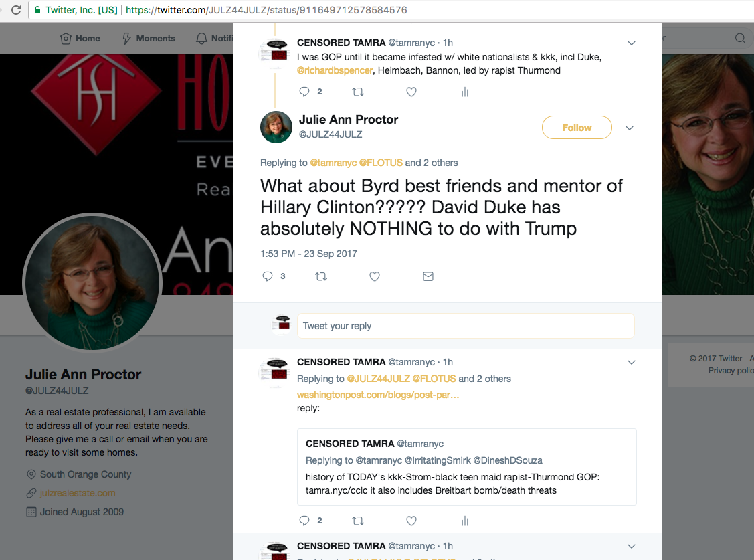Expand options for the top CENSORED TAMRA tweet
Screen dimensions: 754x560
632,43
